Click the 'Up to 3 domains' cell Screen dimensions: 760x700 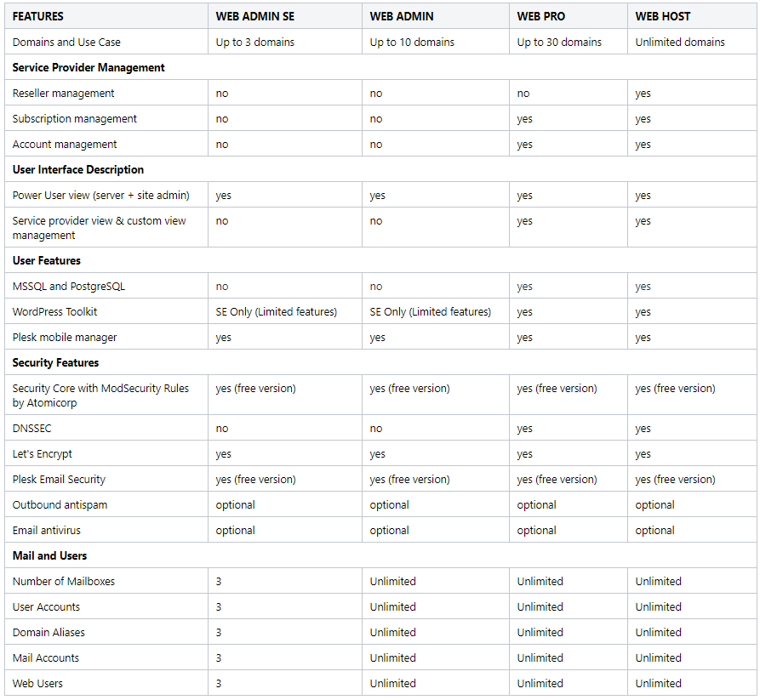[256, 42]
